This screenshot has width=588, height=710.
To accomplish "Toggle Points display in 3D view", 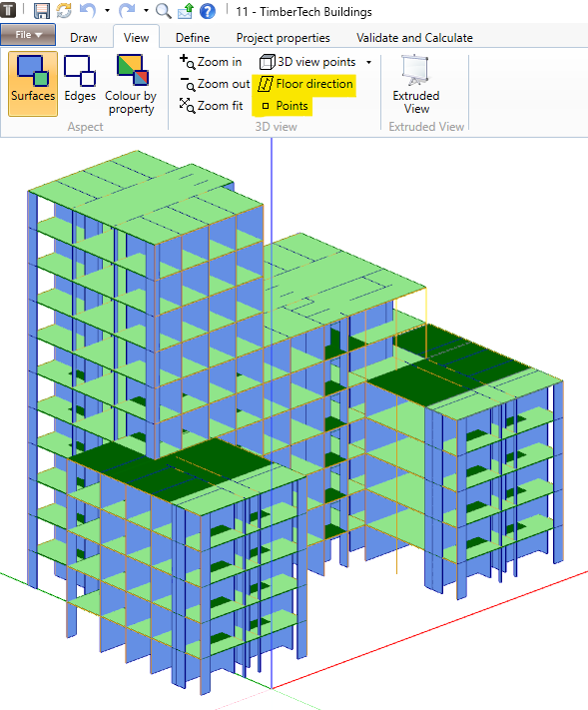I will (285, 106).
